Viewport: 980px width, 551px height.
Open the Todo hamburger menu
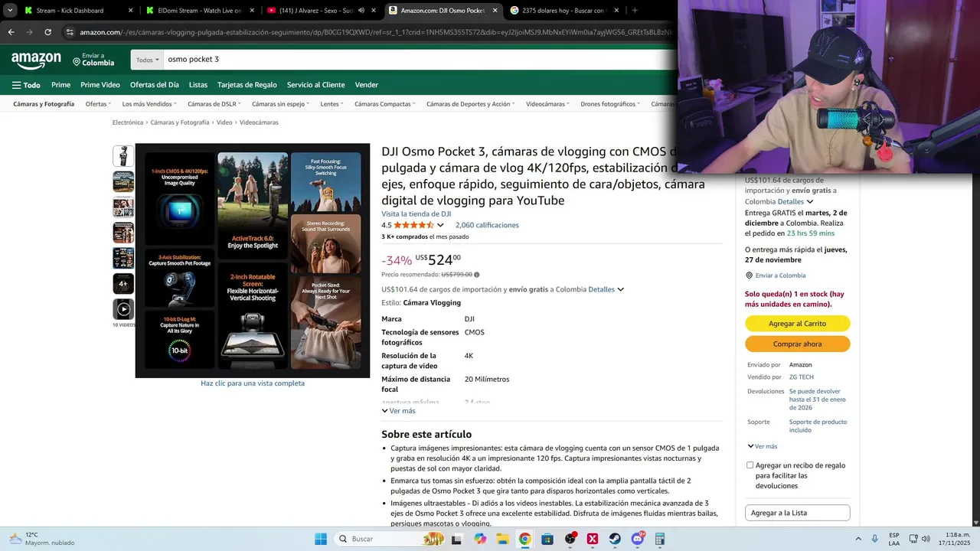click(26, 85)
